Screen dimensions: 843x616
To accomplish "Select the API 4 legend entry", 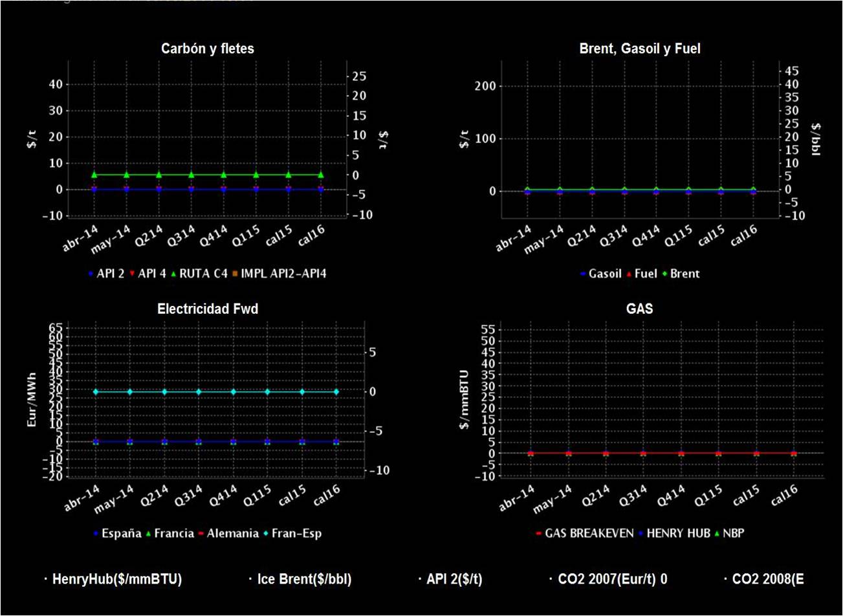I will (148, 274).
